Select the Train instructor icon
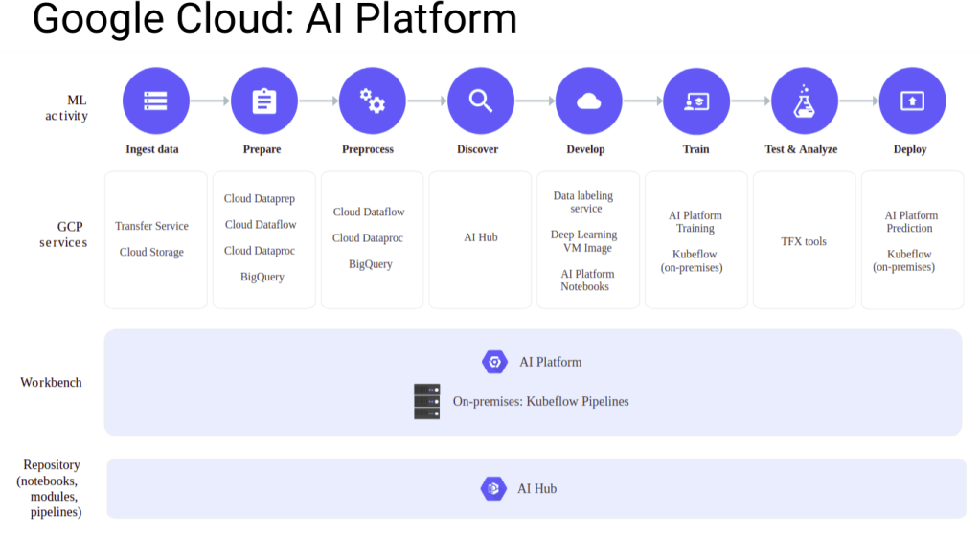This screenshot has width=980, height=537. [x=696, y=101]
